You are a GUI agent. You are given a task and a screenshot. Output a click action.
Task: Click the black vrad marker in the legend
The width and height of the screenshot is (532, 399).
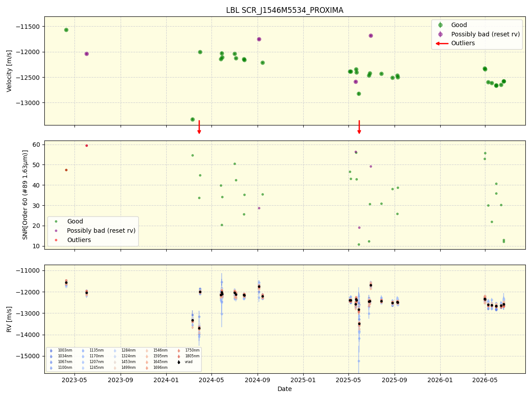179,362
